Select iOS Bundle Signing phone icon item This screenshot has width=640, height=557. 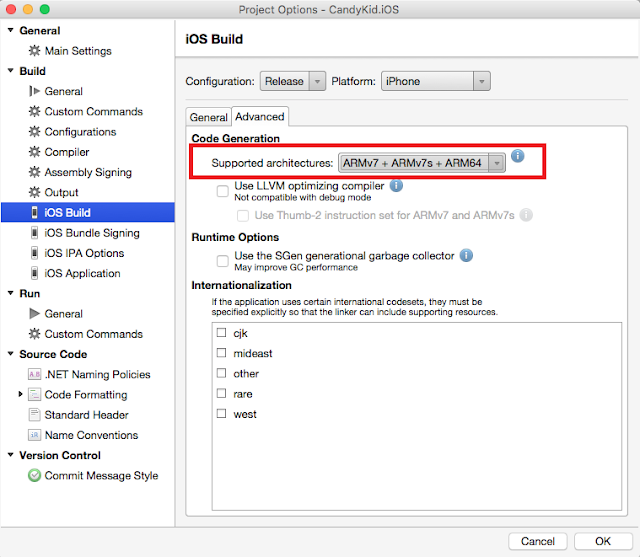click(x=85, y=233)
